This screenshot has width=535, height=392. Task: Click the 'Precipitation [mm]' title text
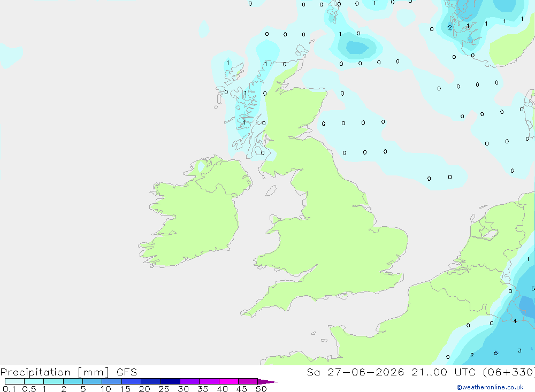tap(55, 372)
